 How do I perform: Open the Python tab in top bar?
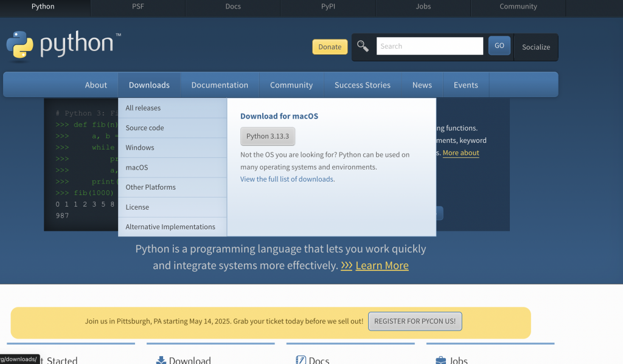pyautogui.click(x=43, y=6)
